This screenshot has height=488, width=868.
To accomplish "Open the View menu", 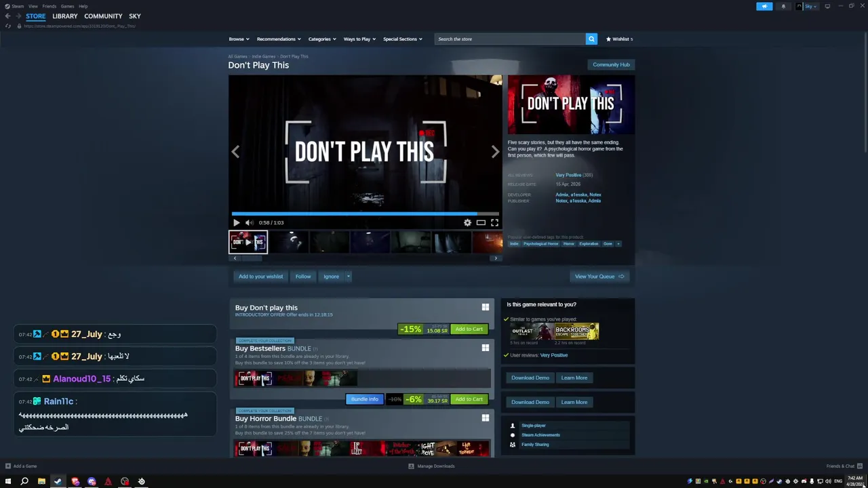I will tap(33, 6).
